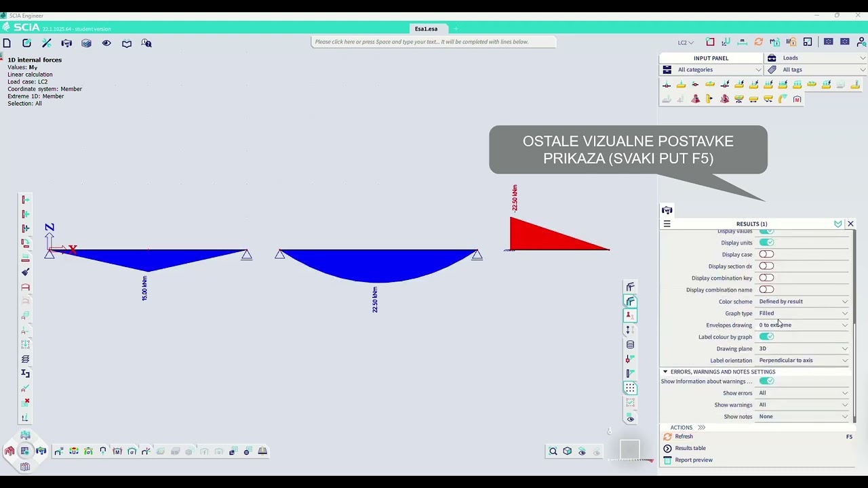Open the wrench and screwdriver tools icon
868x488 pixels.
click(47, 43)
